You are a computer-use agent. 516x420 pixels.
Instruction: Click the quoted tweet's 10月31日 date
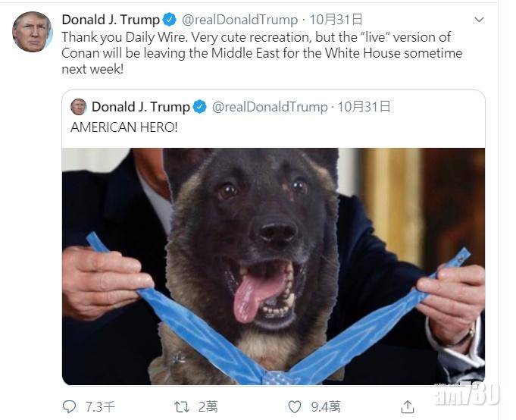(x=364, y=107)
